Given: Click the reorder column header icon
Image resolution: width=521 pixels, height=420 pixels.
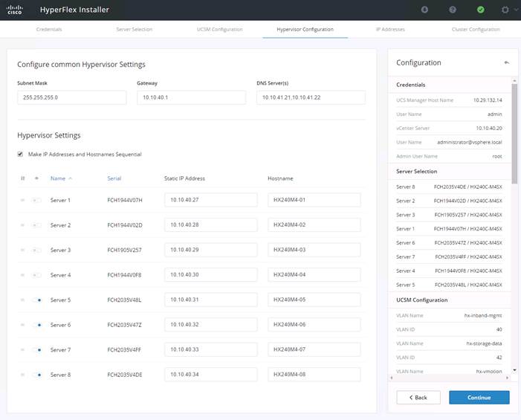Looking at the screenshot, I should pos(22,178).
